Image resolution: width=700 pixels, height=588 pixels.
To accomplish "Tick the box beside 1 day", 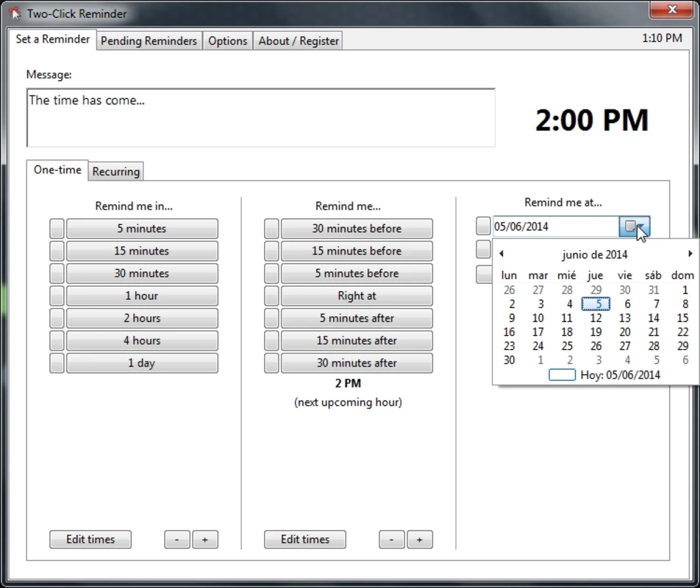I will point(57,362).
